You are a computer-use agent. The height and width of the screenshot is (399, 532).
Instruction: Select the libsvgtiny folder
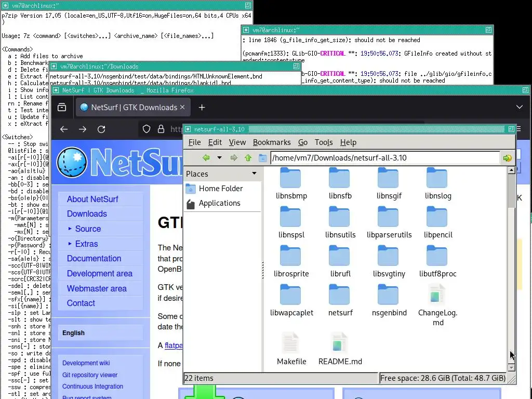pyautogui.click(x=389, y=262)
